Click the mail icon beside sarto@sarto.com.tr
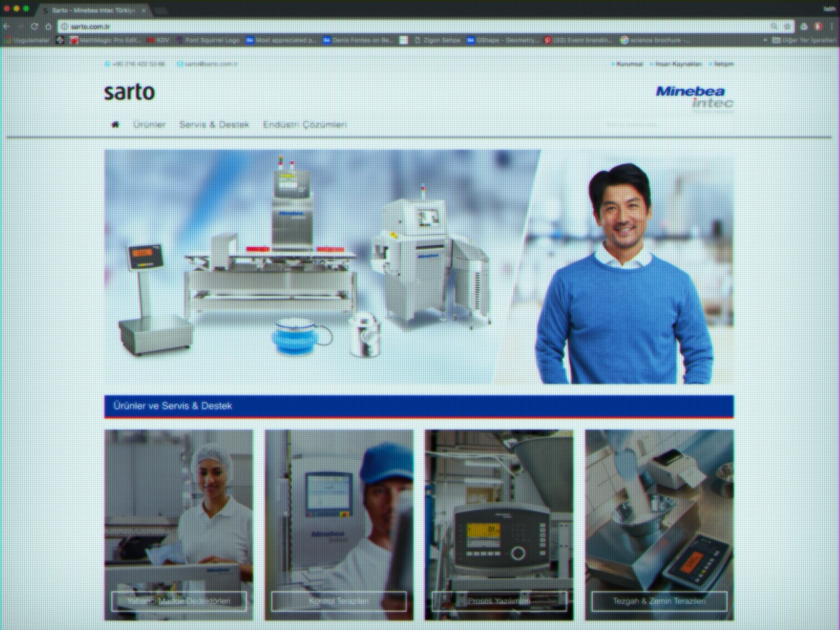The width and height of the screenshot is (840, 630). (x=180, y=64)
